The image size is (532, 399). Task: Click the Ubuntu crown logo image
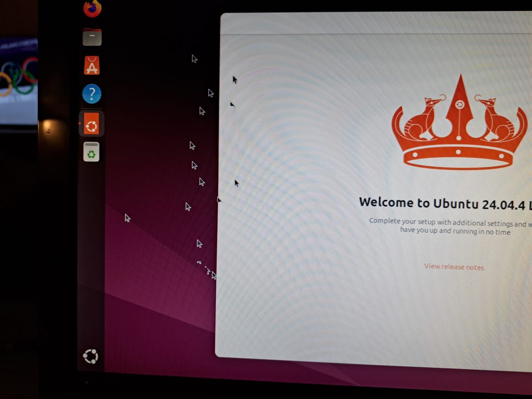pos(459,122)
